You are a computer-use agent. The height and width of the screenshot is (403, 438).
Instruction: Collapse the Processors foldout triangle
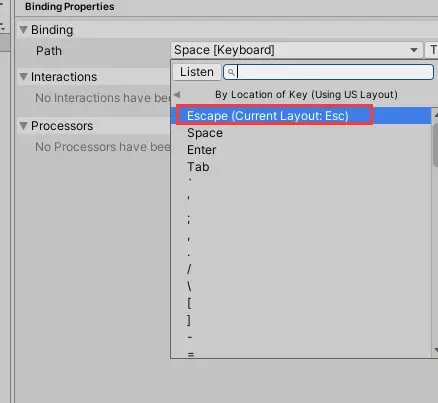click(x=23, y=126)
